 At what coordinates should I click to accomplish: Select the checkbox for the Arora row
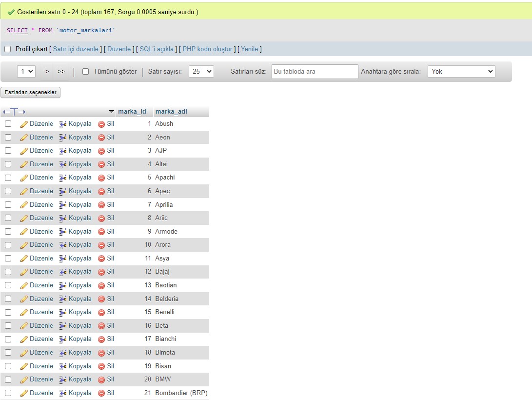[8, 245]
